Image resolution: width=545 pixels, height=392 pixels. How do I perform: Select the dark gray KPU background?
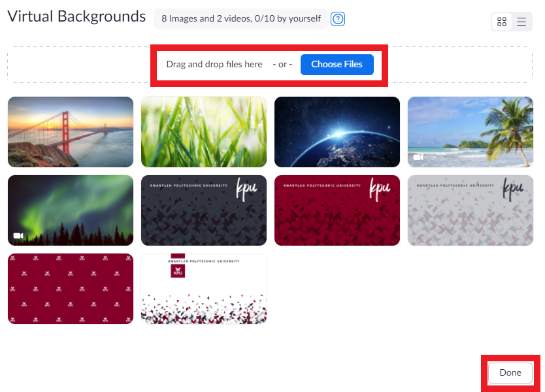coord(204,210)
